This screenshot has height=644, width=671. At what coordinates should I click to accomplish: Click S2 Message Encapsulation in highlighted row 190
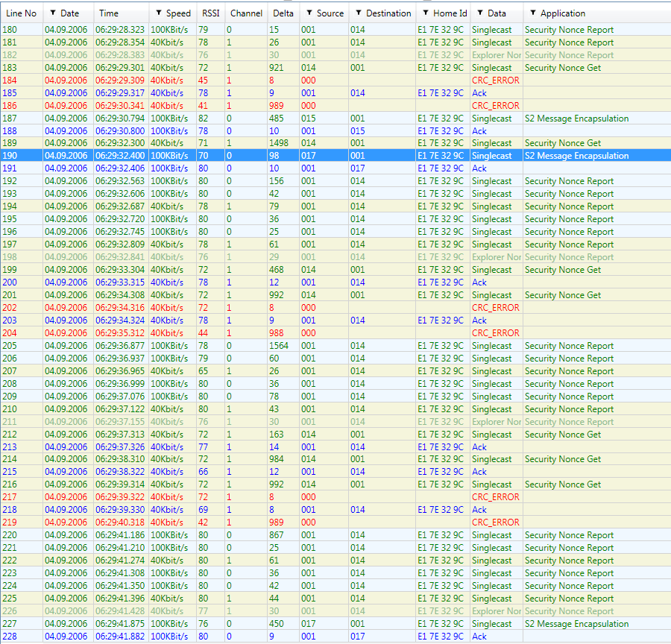pyautogui.click(x=577, y=155)
